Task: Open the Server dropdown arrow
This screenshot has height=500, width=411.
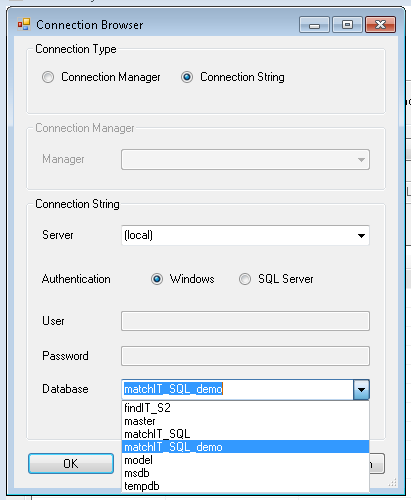Action: coord(361,235)
